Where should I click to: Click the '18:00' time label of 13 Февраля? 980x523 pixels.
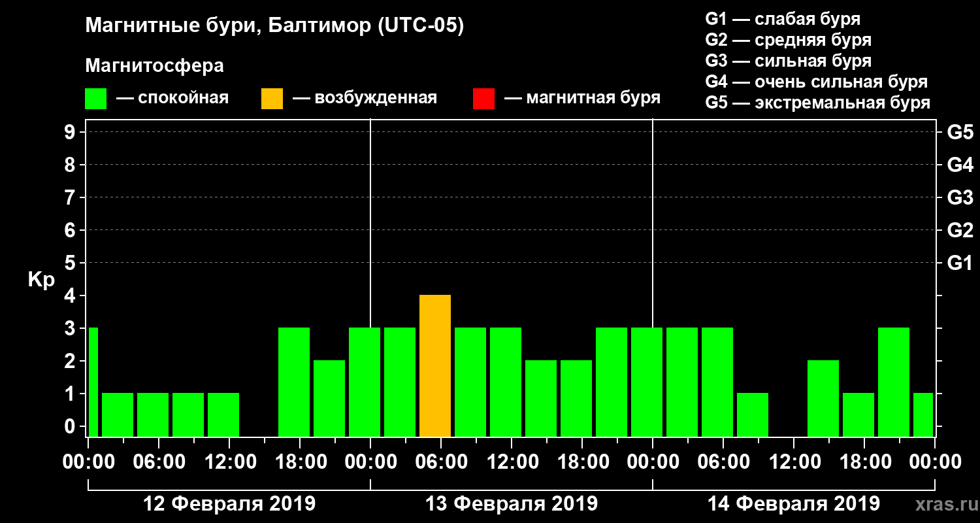(x=582, y=462)
